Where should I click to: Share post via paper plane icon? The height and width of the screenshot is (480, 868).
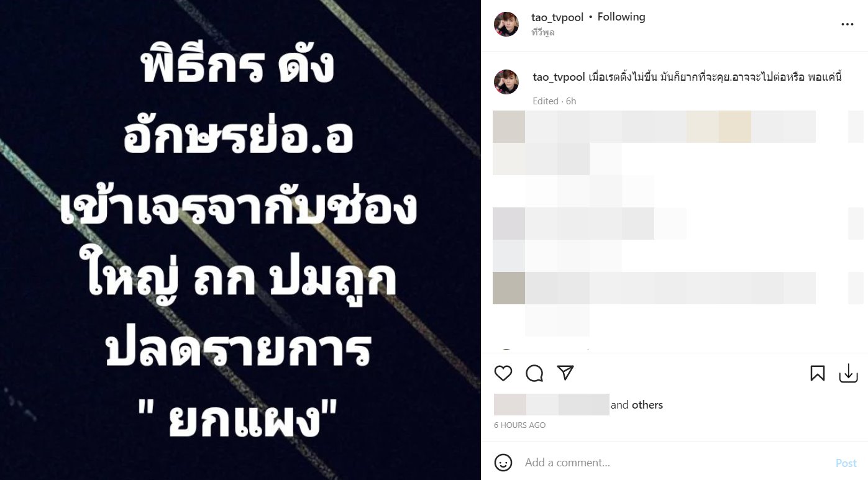tap(565, 373)
